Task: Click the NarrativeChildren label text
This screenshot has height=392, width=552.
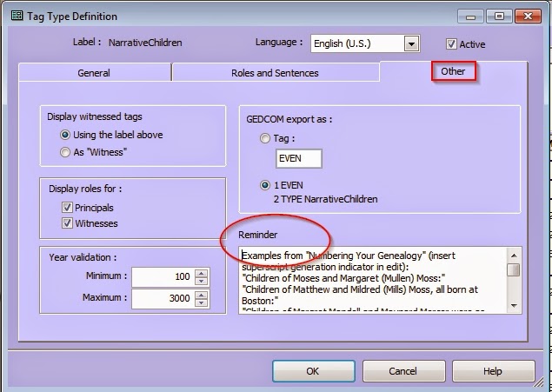Action: click(145, 43)
